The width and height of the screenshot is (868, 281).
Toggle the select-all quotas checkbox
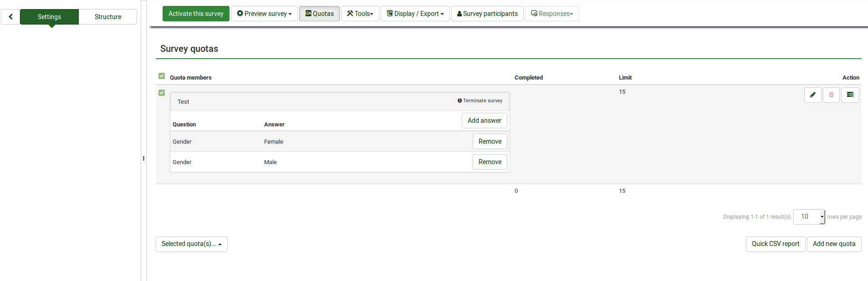(x=162, y=76)
